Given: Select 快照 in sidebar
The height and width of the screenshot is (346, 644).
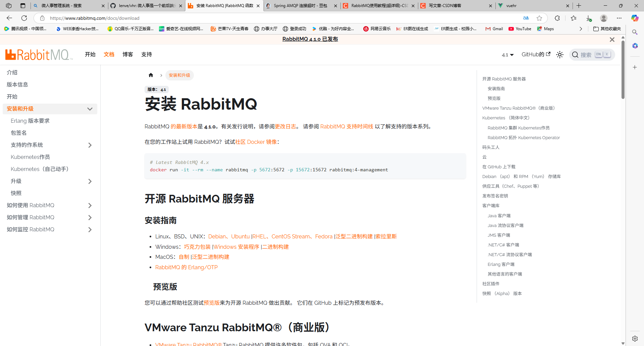Looking at the screenshot, I should (x=16, y=193).
